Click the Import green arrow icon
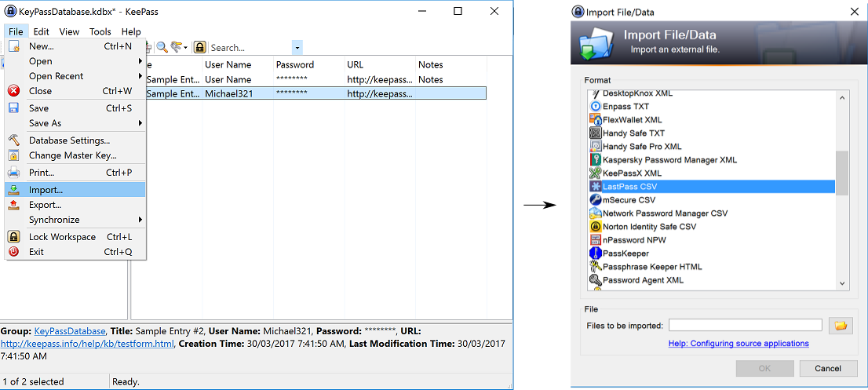Screen dimensions: 868x390 point(14,190)
